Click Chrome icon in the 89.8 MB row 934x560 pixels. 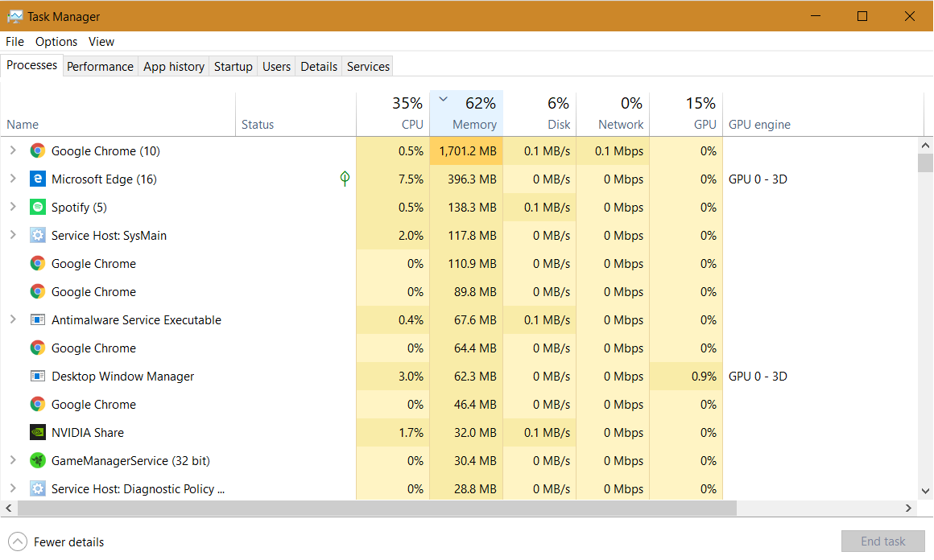(38, 291)
